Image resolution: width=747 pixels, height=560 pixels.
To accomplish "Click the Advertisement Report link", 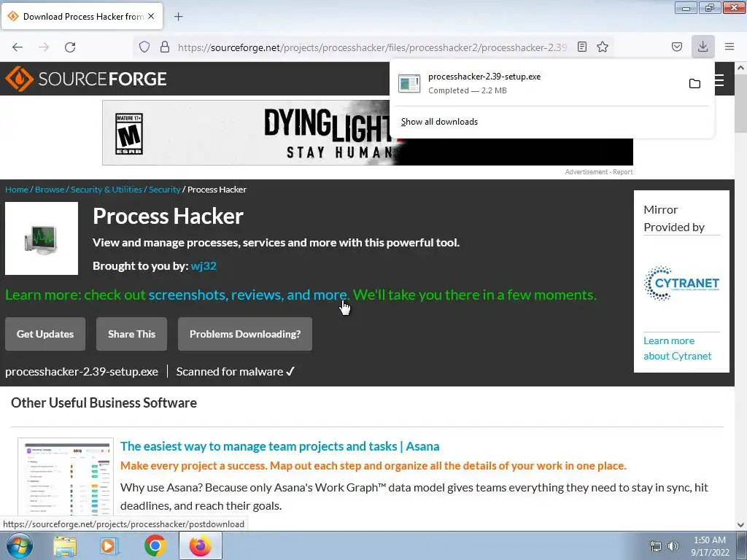I will tap(598, 172).
